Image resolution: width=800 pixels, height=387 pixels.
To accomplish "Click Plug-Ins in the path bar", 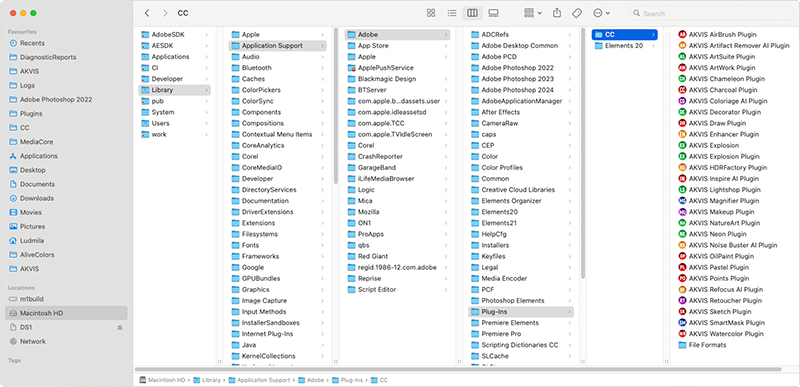I will pyautogui.click(x=347, y=380).
